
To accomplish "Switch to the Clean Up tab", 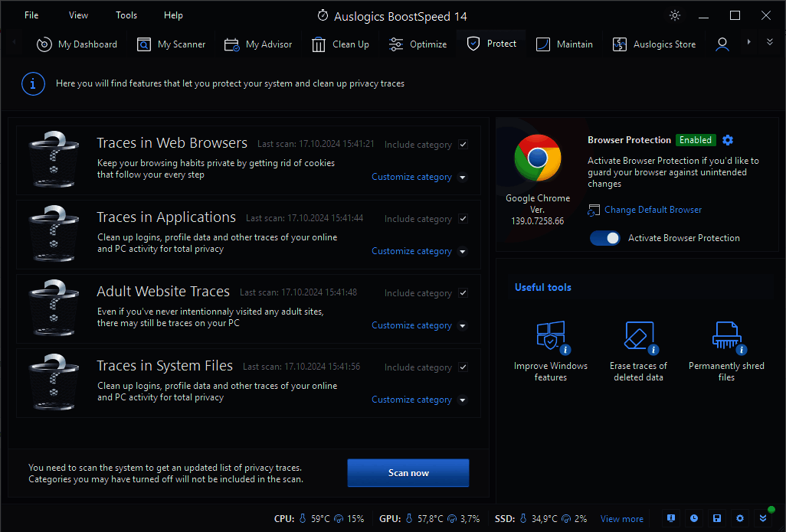I will click(x=341, y=44).
